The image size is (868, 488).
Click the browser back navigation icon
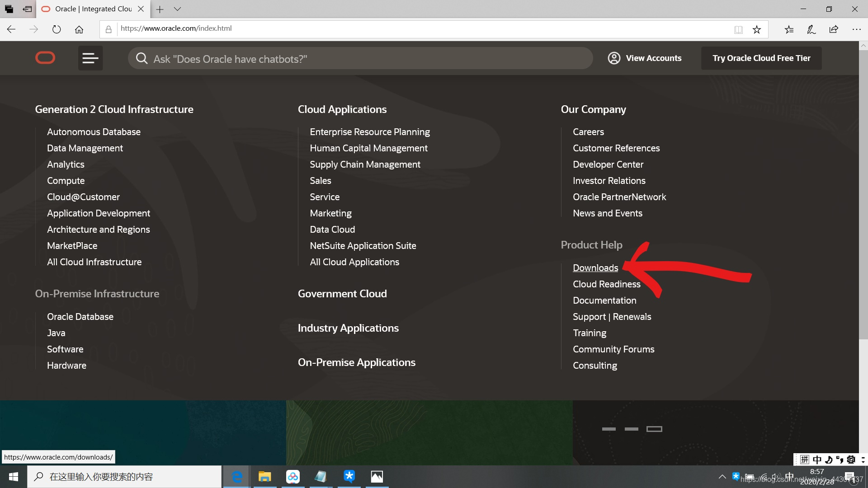coord(11,28)
